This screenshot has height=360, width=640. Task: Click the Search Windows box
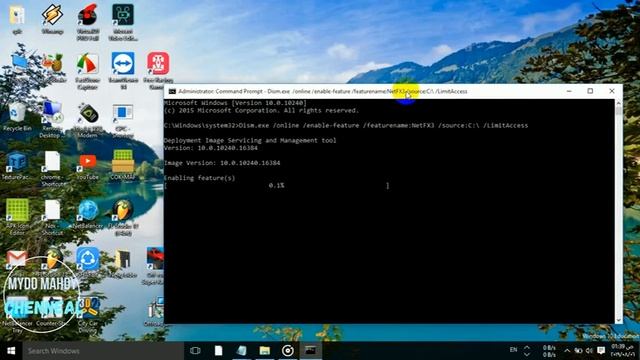(103, 351)
